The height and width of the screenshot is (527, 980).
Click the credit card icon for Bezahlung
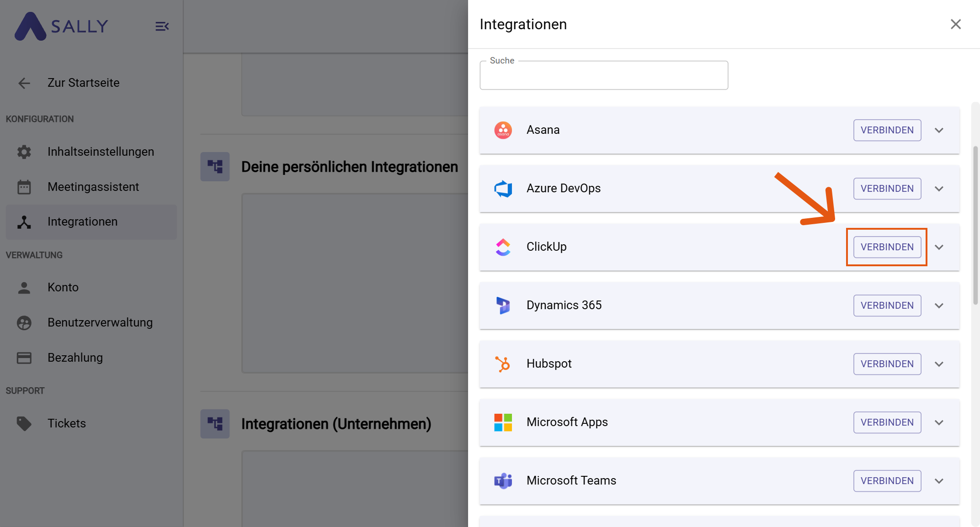pos(24,358)
